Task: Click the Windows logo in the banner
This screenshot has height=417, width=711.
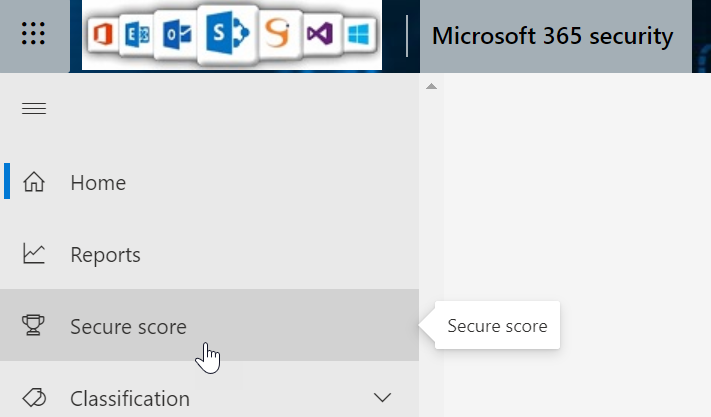Action: (358, 36)
